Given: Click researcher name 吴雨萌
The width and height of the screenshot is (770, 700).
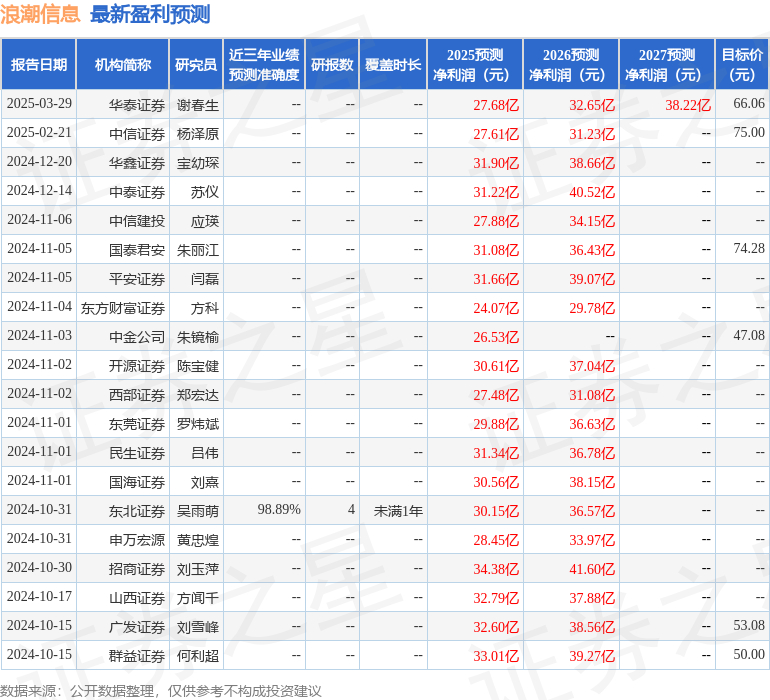Looking at the screenshot, I should pos(198,511).
